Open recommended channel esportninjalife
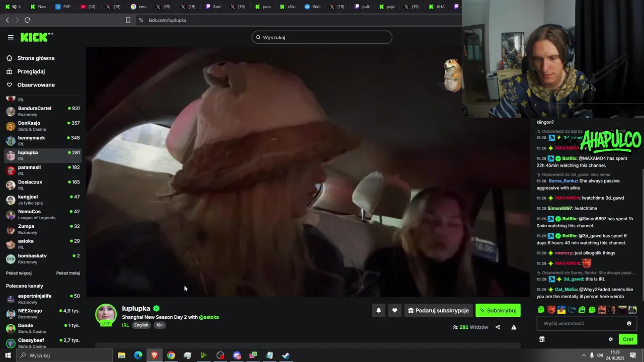Viewport: 644px width, 362px height. [x=43, y=299]
